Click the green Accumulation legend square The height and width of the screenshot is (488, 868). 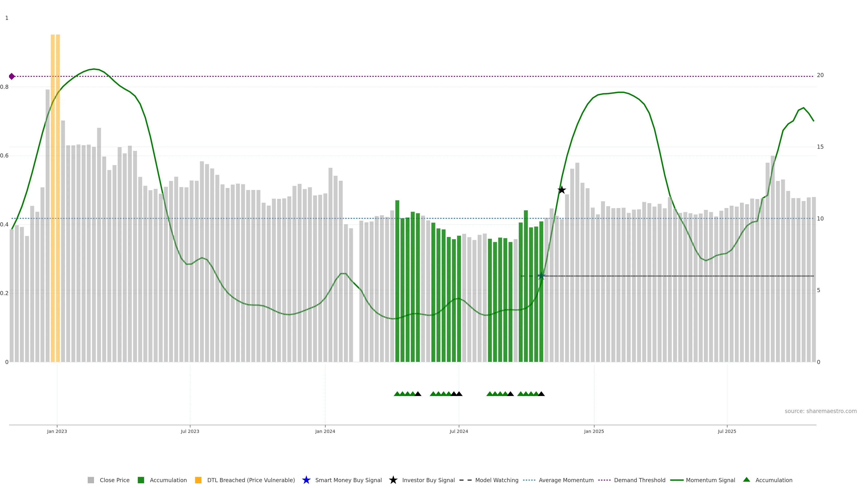[141, 480]
